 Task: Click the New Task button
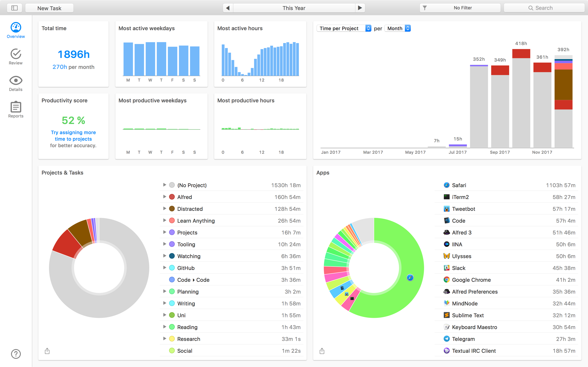point(49,8)
